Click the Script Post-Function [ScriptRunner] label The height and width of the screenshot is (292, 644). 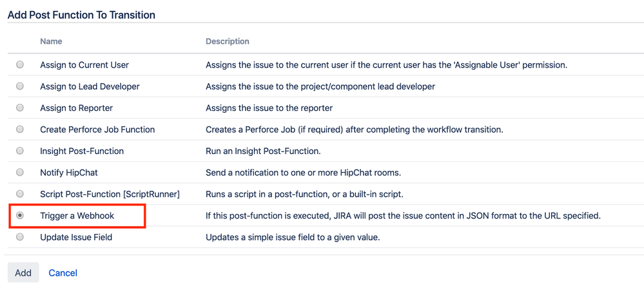(x=110, y=194)
